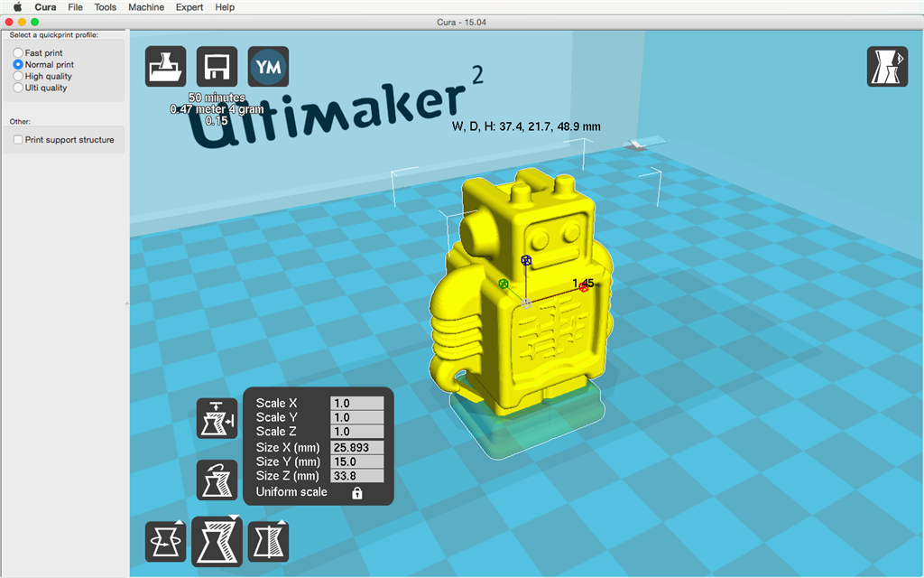Click the sidebar splitter handle
The height and width of the screenshot is (578, 924).
(127, 303)
